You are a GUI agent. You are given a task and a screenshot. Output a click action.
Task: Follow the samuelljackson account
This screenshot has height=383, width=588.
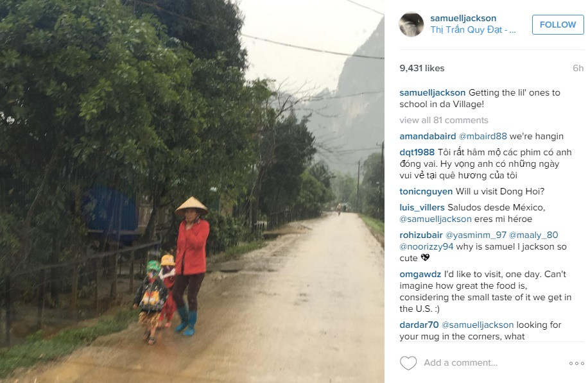pos(558,25)
